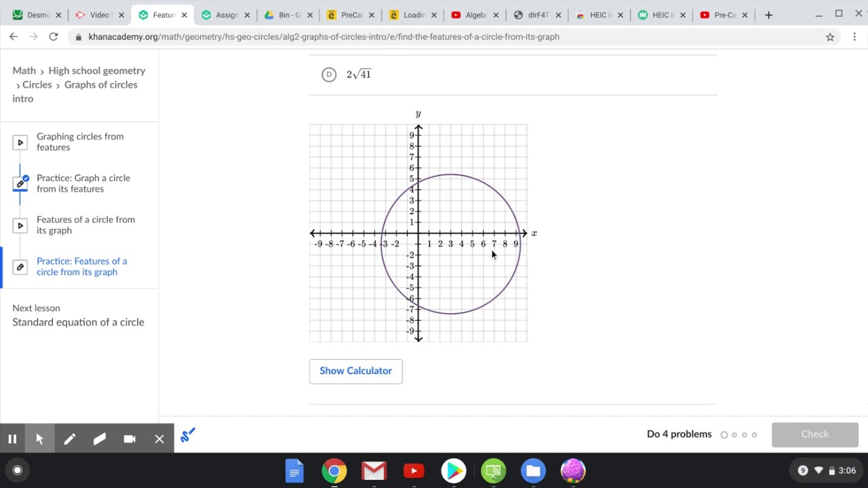Open Graphing circles from features lesson
This screenshot has height=488, width=868.
tap(80, 142)
